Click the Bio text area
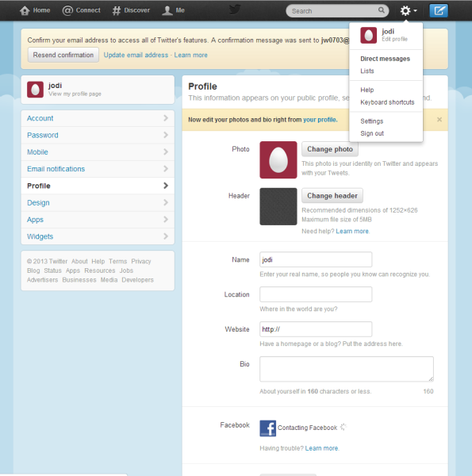 pos(347,369)
